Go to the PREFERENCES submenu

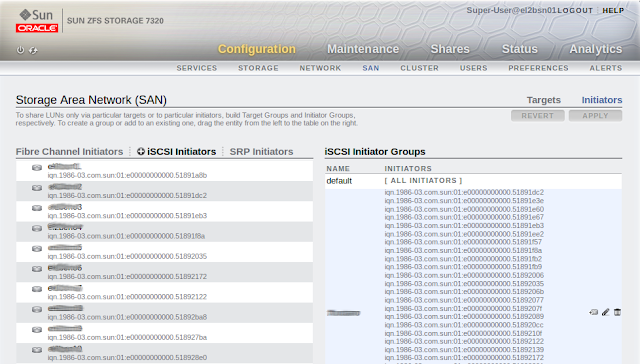(x=538, y=68)
